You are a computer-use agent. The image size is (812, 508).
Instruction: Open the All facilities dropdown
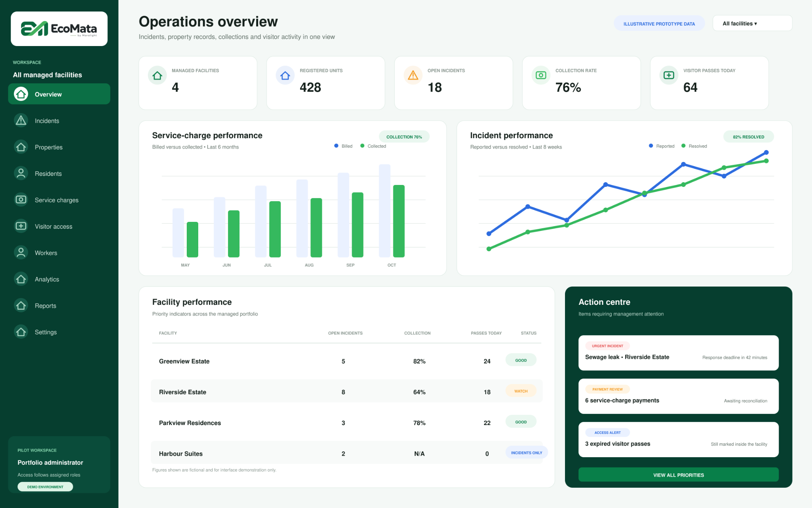pos(752,23)
